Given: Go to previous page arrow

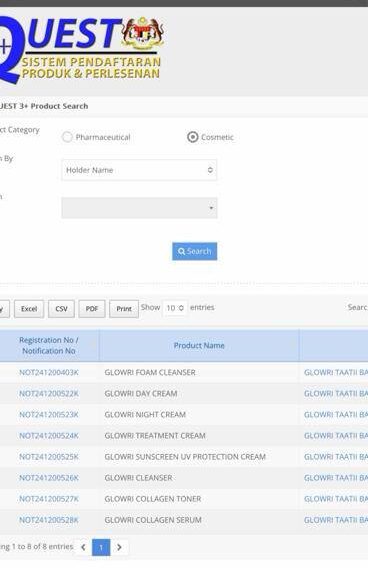Looking at the screenshot, I should click(83, 547).
